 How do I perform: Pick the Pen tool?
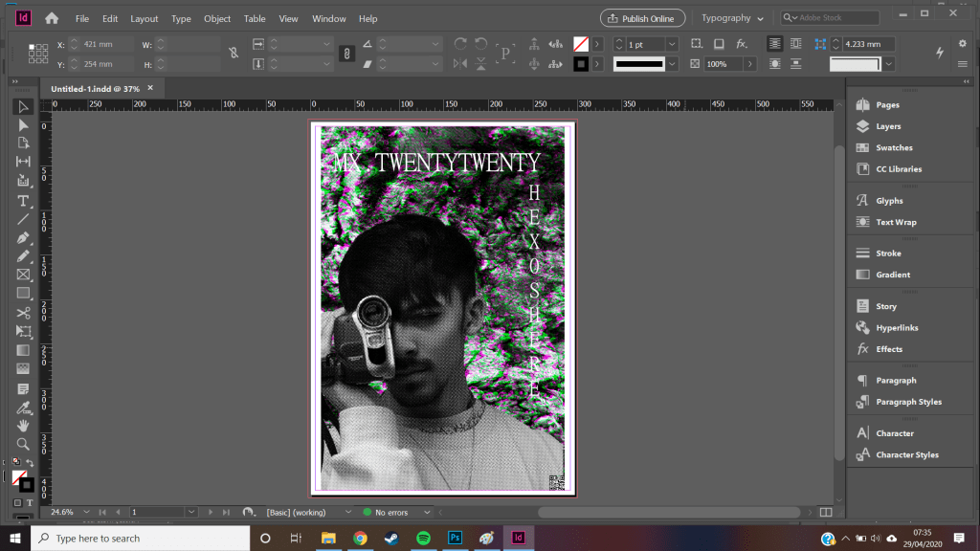[23, 238]
